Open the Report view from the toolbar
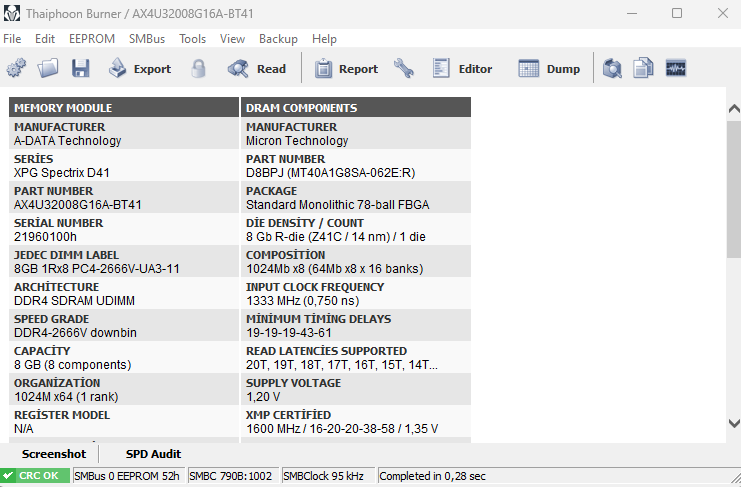This screenshot has height=487, width=741. [x=346, y=68]
